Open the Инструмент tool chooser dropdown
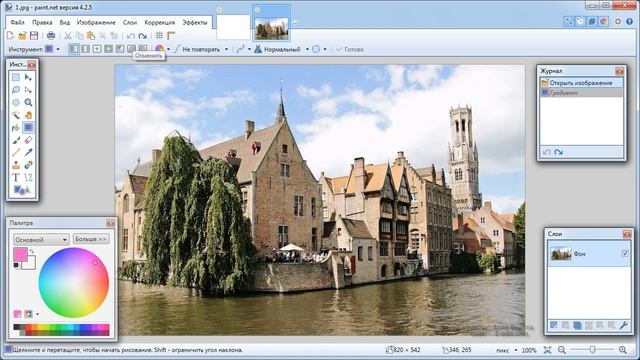This screenshot has width=640, height=360. tap(52, 49)
